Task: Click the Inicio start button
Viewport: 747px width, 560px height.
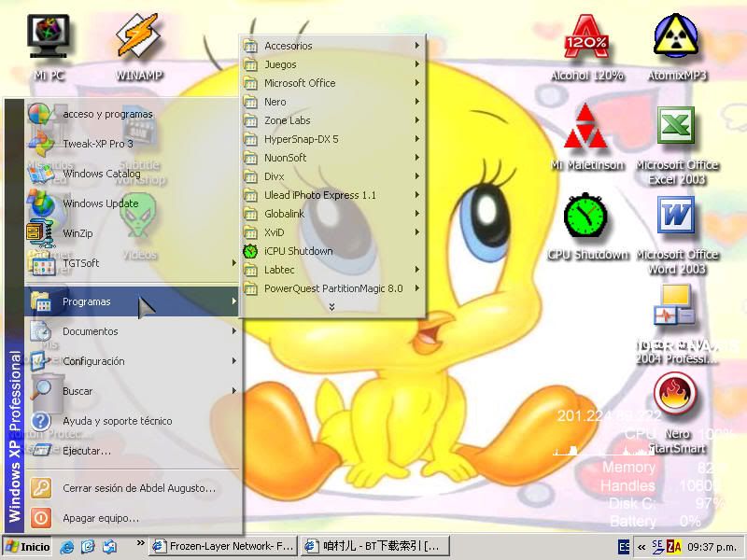Action: pyautogui.click(x=28, y=547)
